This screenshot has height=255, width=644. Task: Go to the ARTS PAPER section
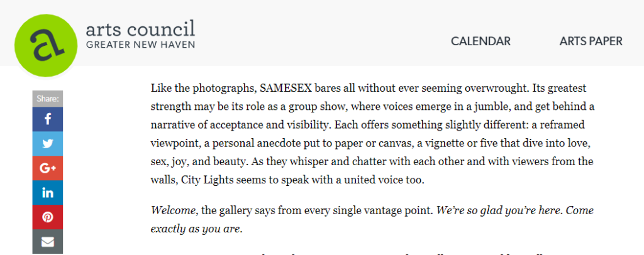click(x=591, y=41)
